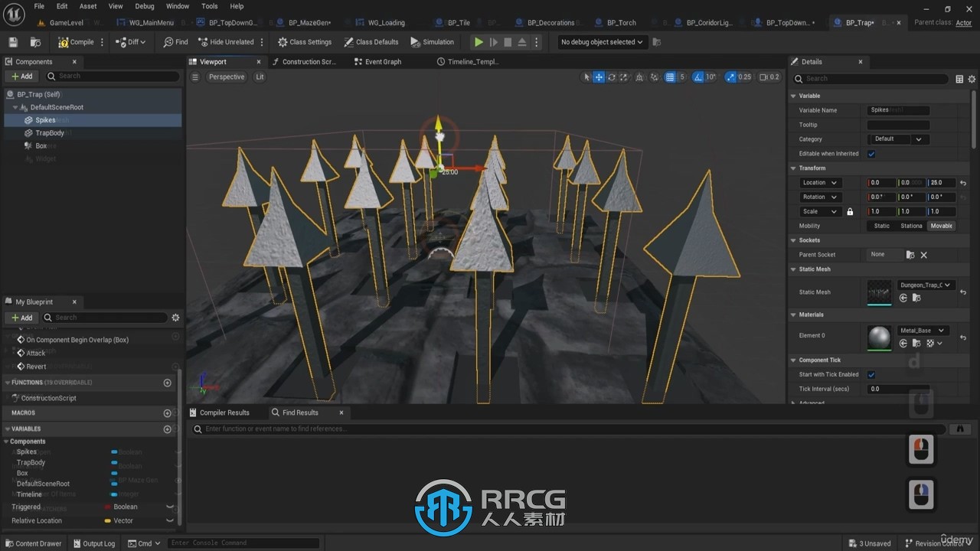The image size is (980, 551).
Task: Save the current blueprint asset
Action: point(13,42)
